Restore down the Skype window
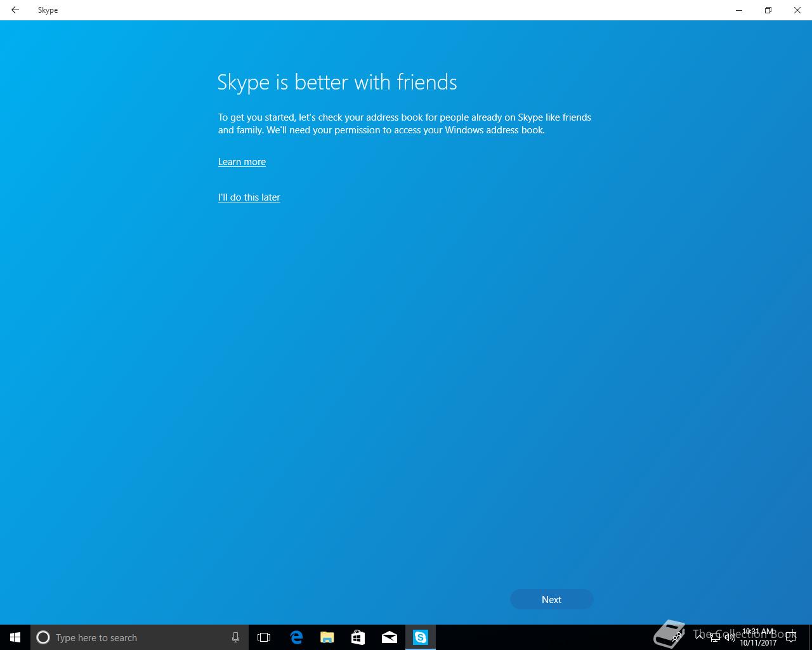812x650 pixels. tap(768, 10)
